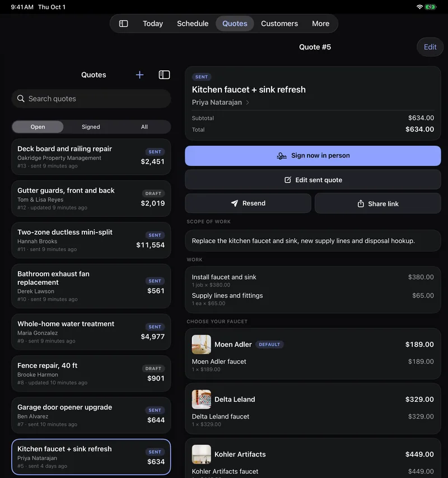Viewport: 448px width, 478px height.
Task: Open Fence repair, 40 ft quote
Action: click(91, 374)
